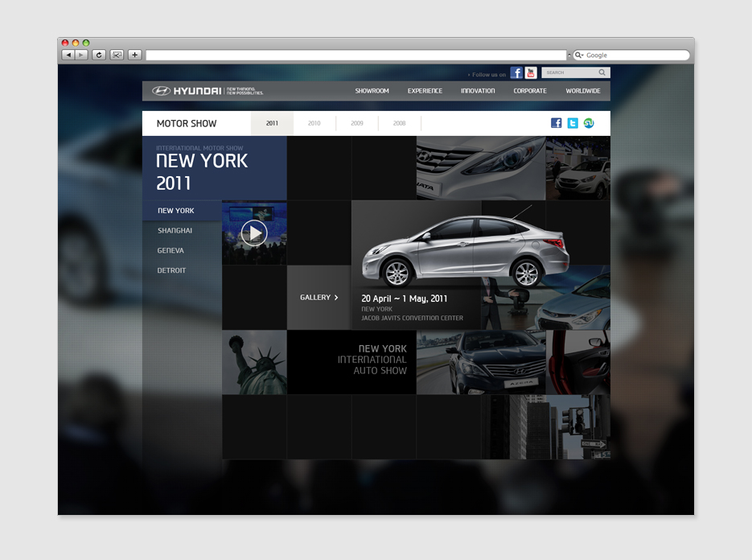Share via Facebook icon in Motor Show bar

click(x=557, y=123)
